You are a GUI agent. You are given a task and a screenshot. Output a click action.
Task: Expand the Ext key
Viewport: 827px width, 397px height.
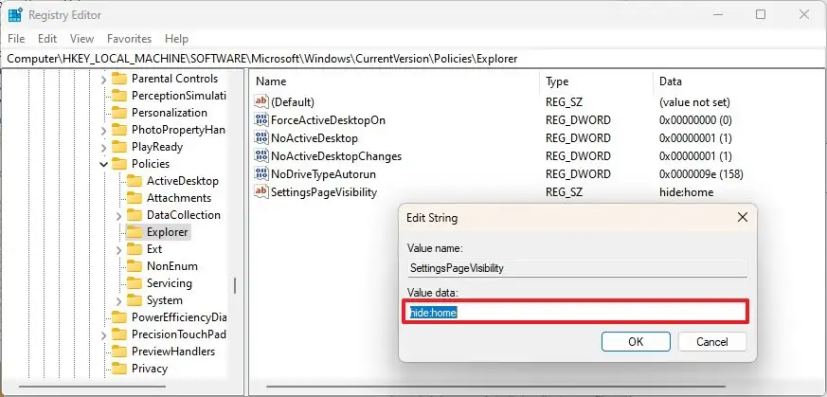tap(119, 250)
